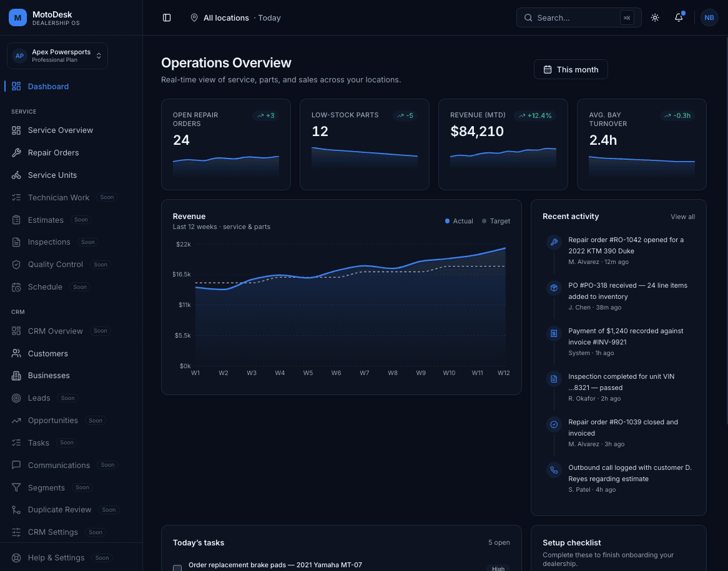This screenshot has width=728, height=571.
Task: Click the phone icon beside outbound call activity
Action: click(554, 470)
